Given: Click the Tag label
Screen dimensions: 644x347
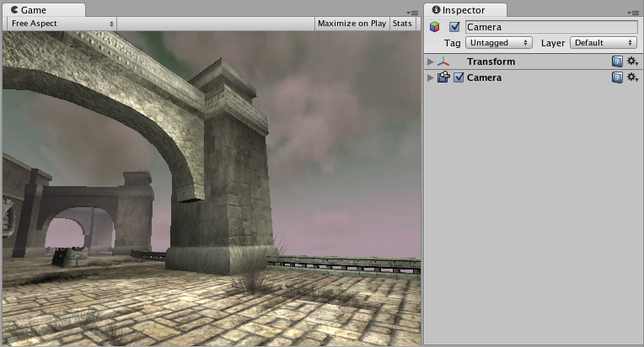Looking at the screenshot, I should 452,43.
